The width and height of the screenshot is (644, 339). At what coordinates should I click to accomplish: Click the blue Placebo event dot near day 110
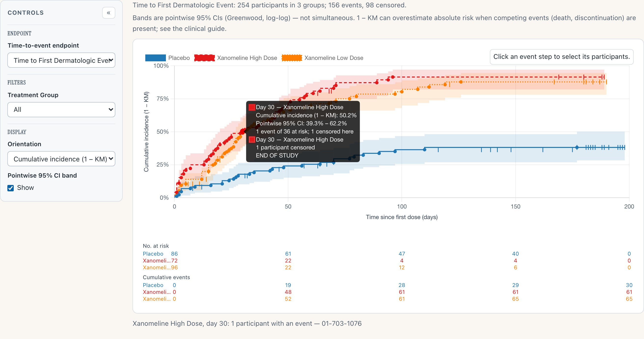point(425,150)
